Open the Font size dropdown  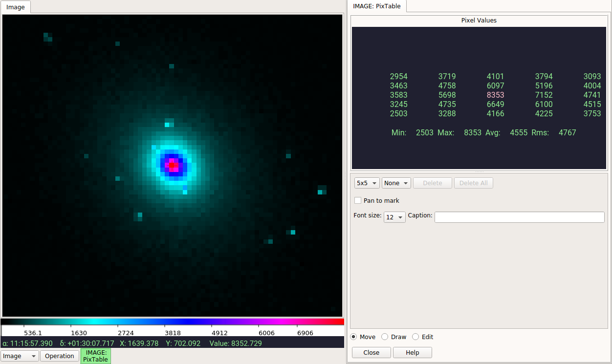[x=394, y=217]
